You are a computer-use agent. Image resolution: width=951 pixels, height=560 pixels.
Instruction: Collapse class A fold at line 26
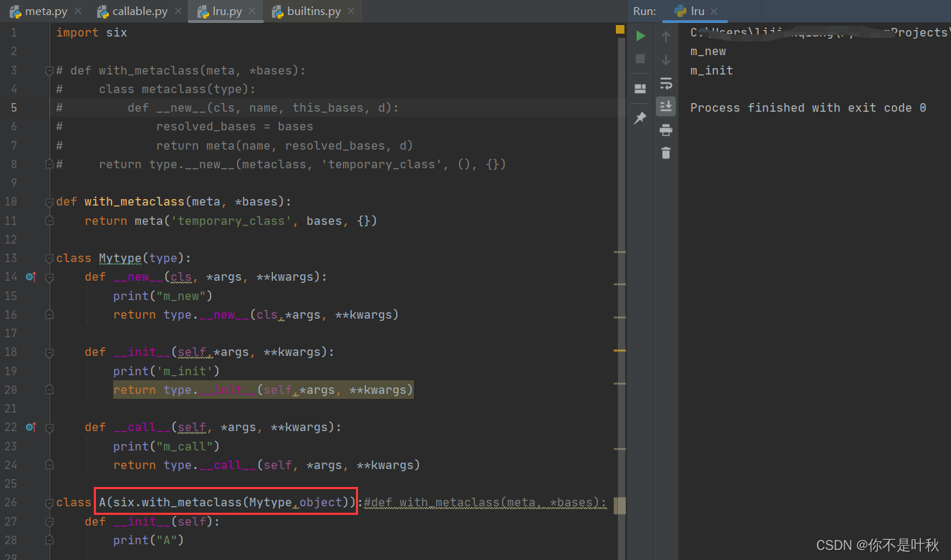(x=49, y=502)
